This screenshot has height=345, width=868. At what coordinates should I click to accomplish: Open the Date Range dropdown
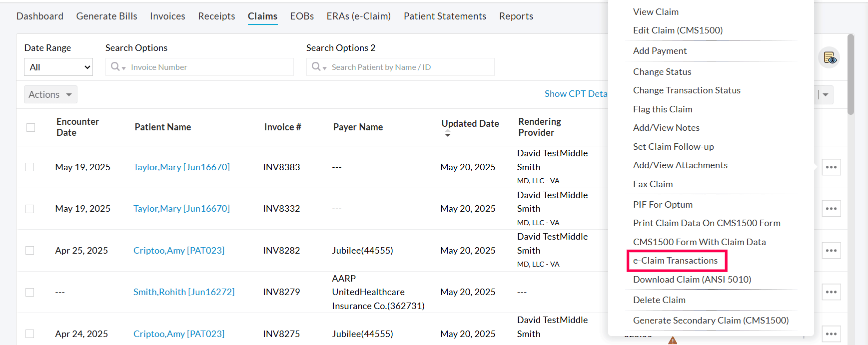tap(58, 67)
